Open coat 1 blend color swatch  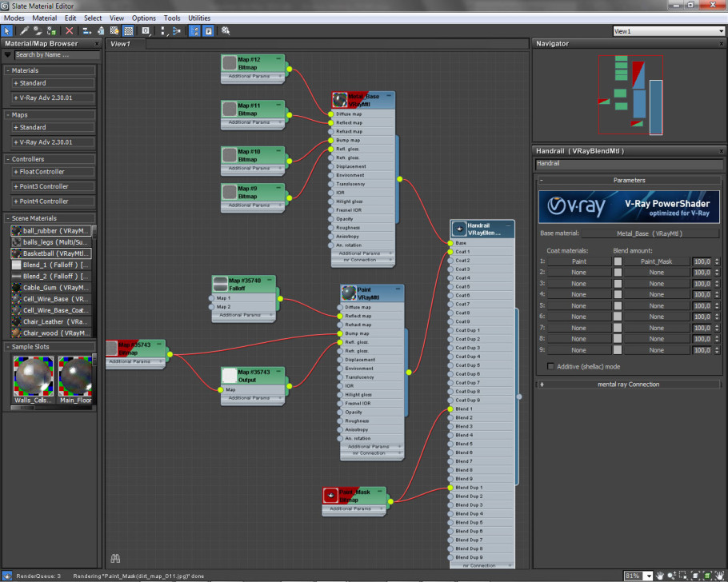618,261
